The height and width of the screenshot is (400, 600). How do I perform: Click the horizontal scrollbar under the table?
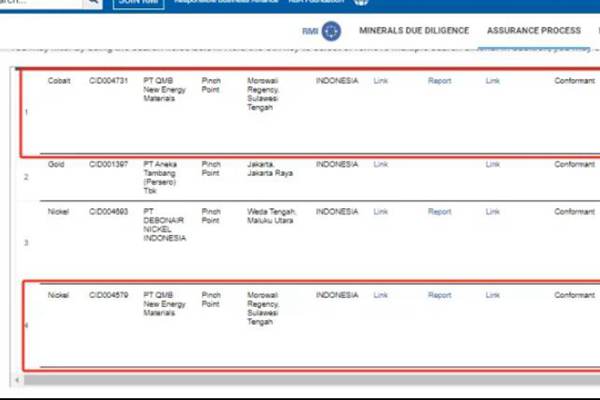pos(300,380)
